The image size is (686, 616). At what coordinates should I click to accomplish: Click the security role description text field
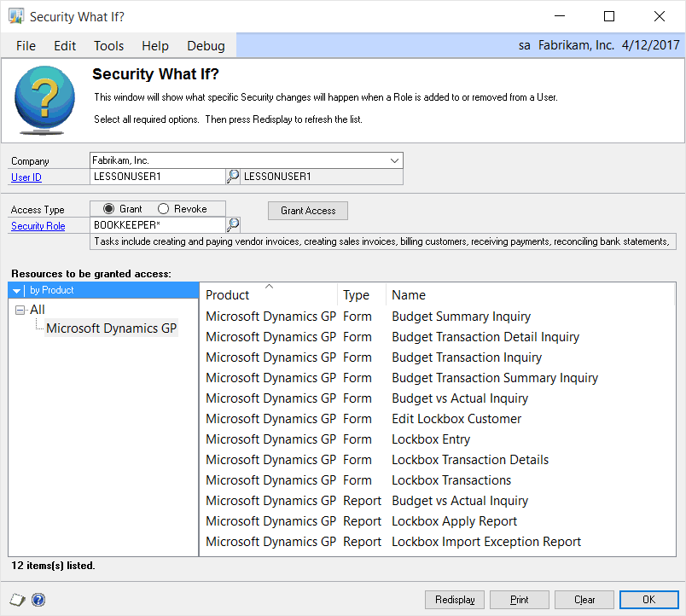click(x=383, y=241)
